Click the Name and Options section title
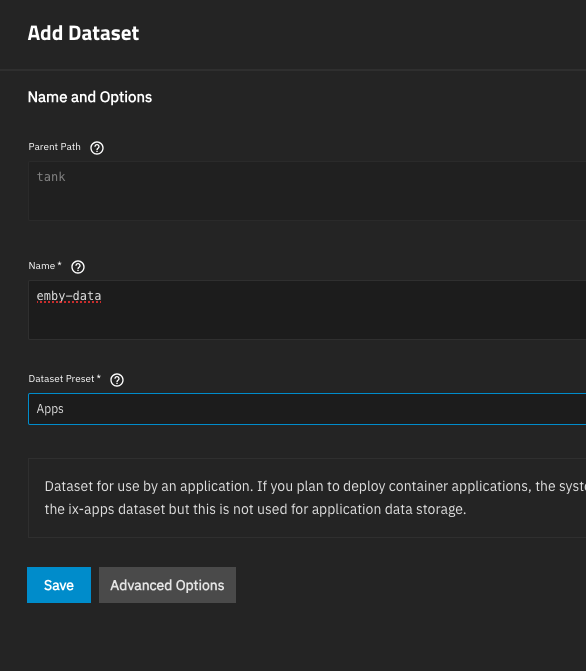The height and width of the screenshot is (671, 586). pos(90,97)
